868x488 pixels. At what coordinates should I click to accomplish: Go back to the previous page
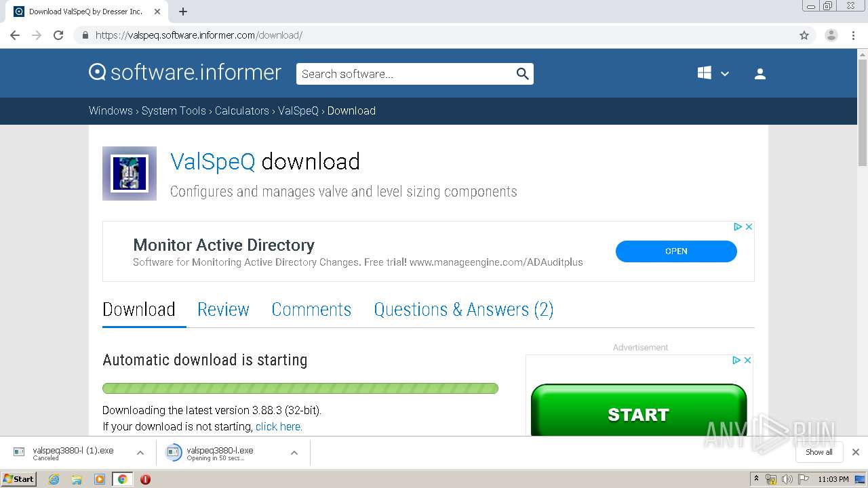point(15,35)
